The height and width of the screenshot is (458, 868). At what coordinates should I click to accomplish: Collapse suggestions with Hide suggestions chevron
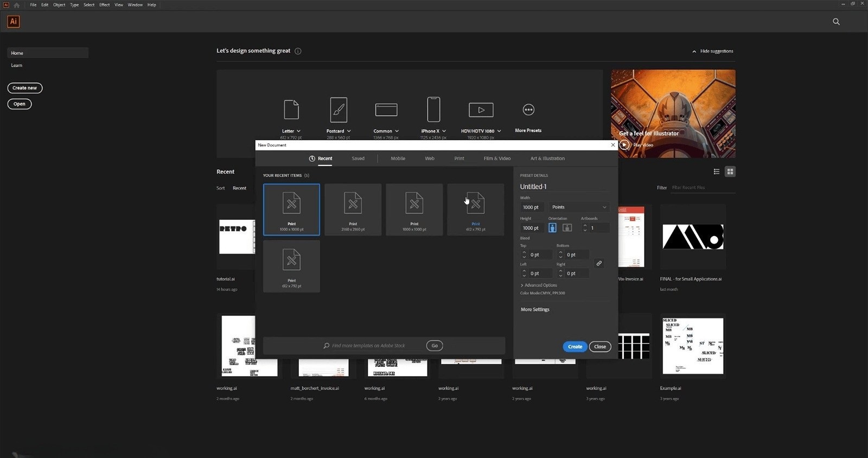coord(694,52)
